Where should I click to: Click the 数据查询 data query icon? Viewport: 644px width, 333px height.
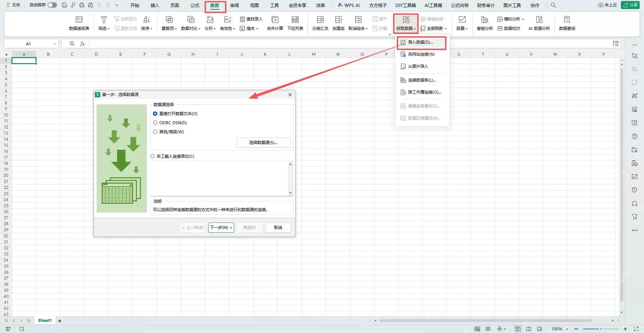coord(567,23)
